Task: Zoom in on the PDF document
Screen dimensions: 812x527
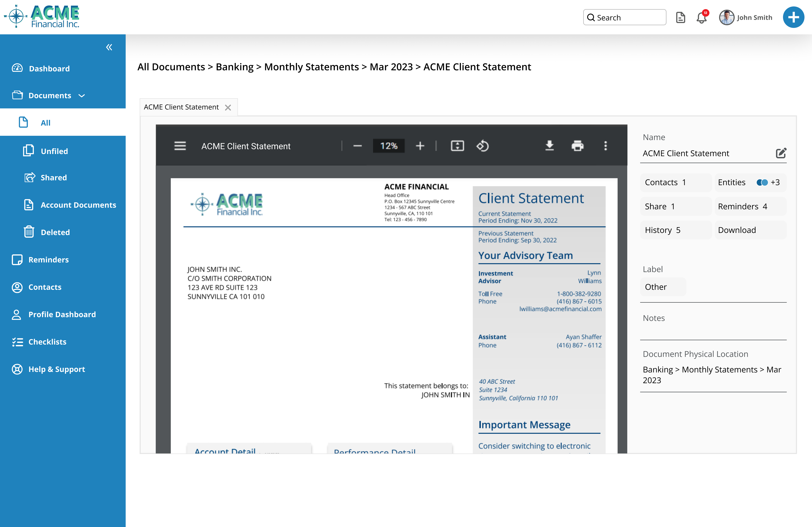Action: pyautogui.click(x=420, y=146)
